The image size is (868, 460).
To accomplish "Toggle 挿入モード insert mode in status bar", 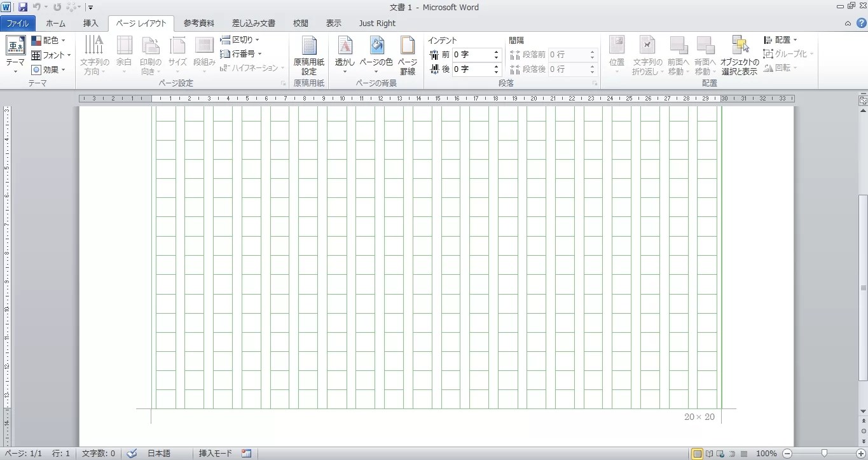I will pyautogui.click(x=216, y=454).
